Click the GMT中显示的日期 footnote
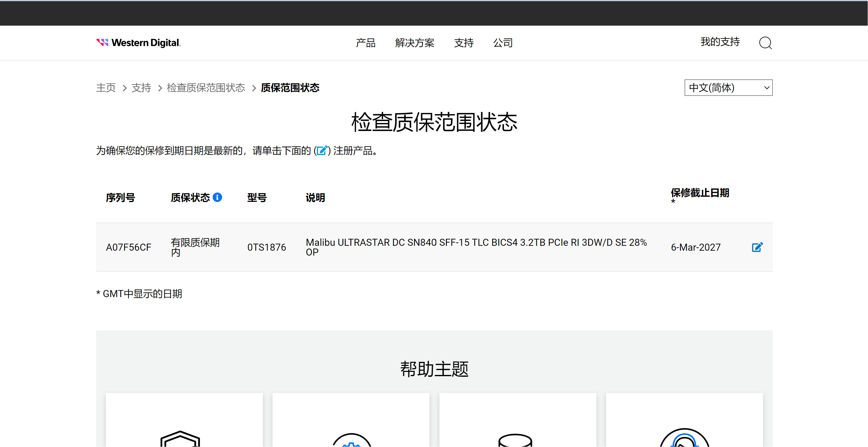The height and width of the screenshot is (447, 868). click(139, 294)
